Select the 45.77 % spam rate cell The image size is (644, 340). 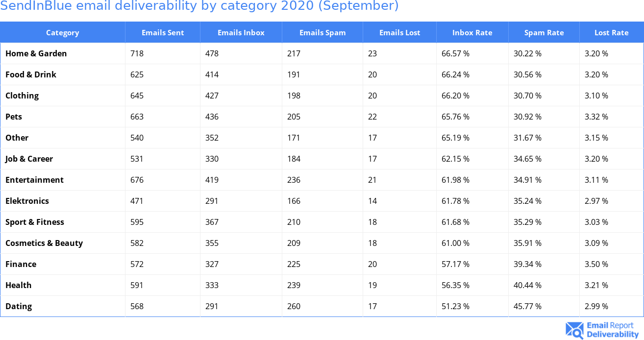527,306
